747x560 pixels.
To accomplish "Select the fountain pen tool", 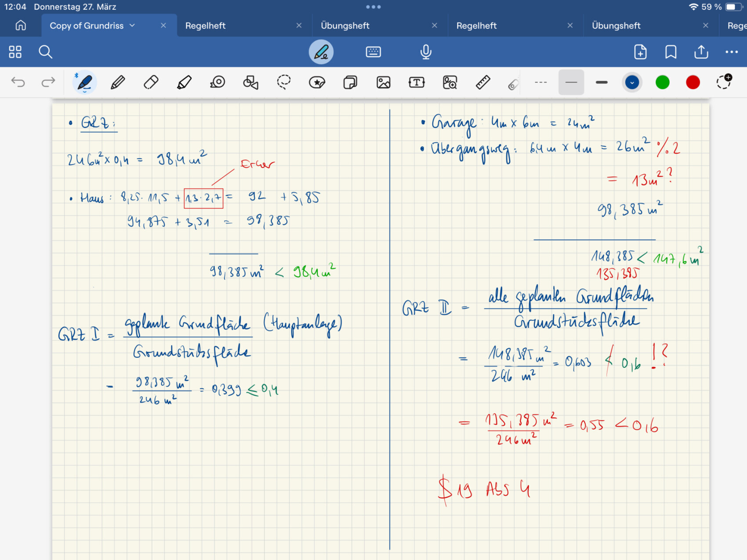I will coord(84,82).
